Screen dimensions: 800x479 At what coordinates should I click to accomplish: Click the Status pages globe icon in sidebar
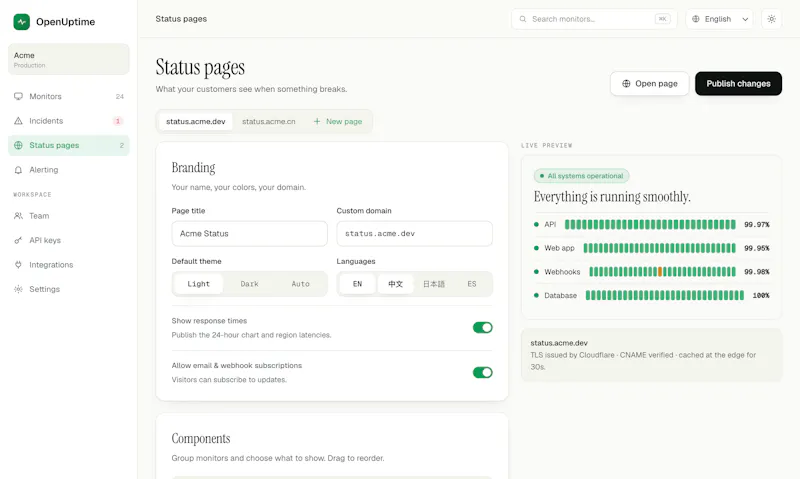coord(18,145)
